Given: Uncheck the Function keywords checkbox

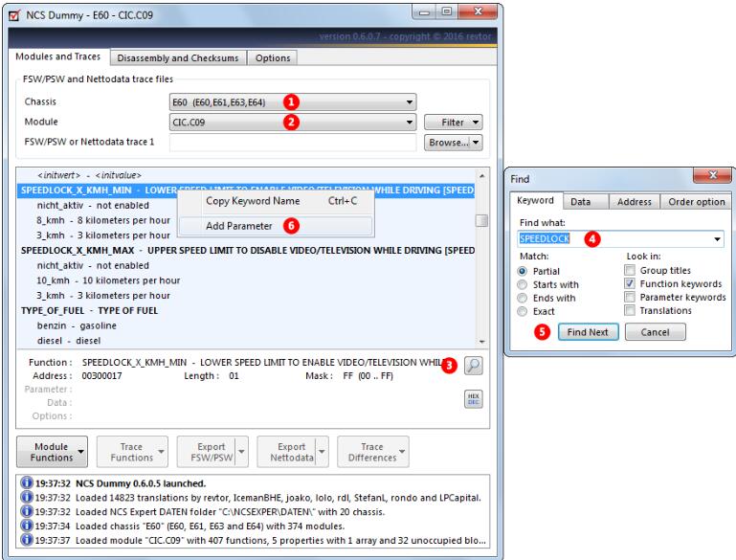Looking at the screenshot, I should pos(632,284).
